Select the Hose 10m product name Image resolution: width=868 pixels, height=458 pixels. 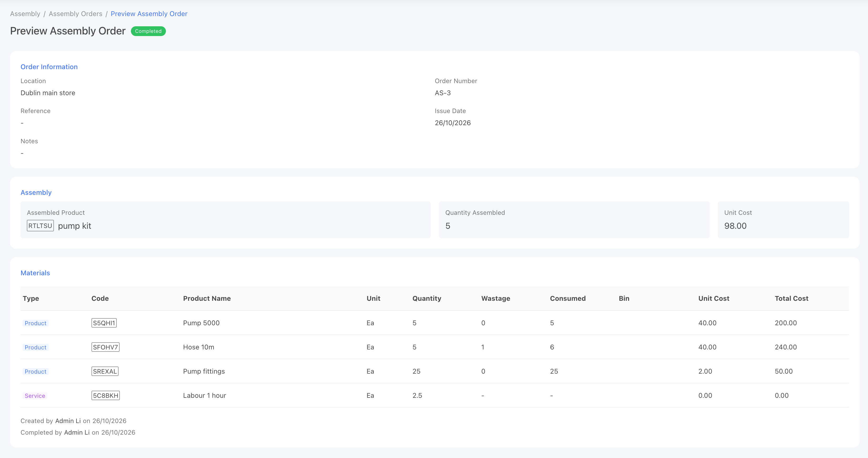[198, 347]
